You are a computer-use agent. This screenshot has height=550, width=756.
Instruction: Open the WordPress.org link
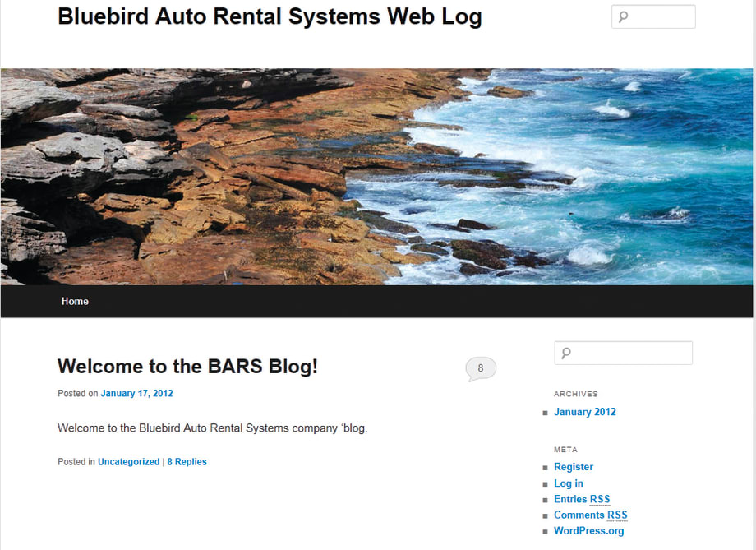(588, 531)
